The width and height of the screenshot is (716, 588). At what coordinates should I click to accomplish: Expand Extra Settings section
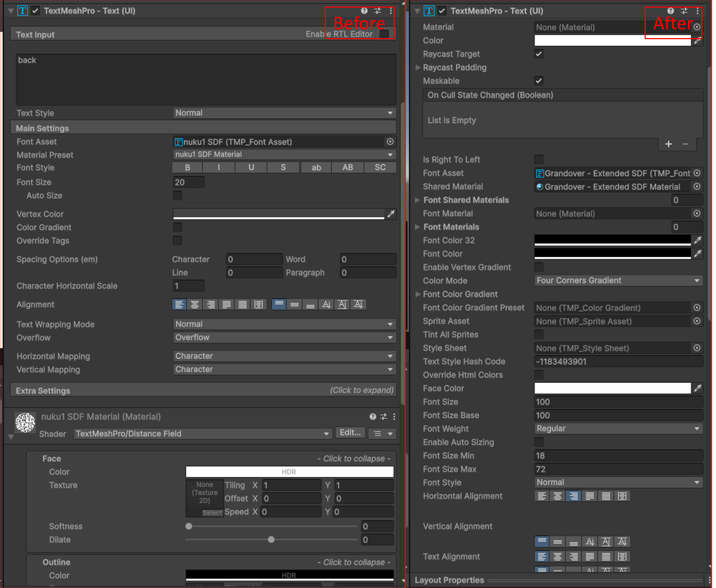coord(203,390)
